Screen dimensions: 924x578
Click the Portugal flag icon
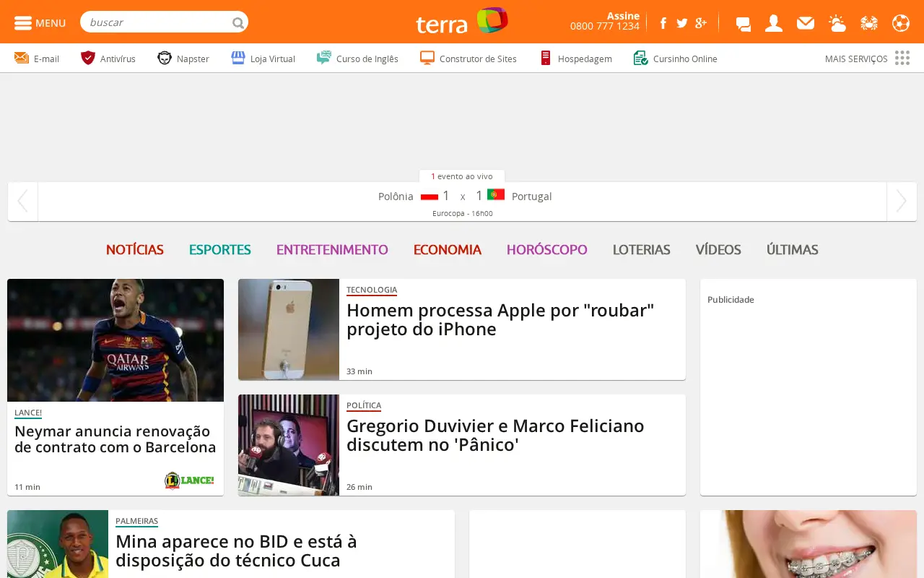[x=496, y=194]
